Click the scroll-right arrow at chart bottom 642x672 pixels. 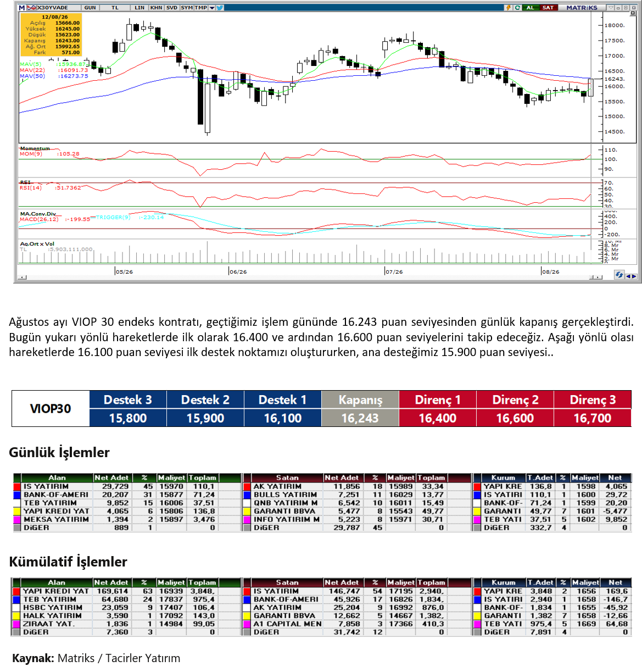[x=599, y=277]
